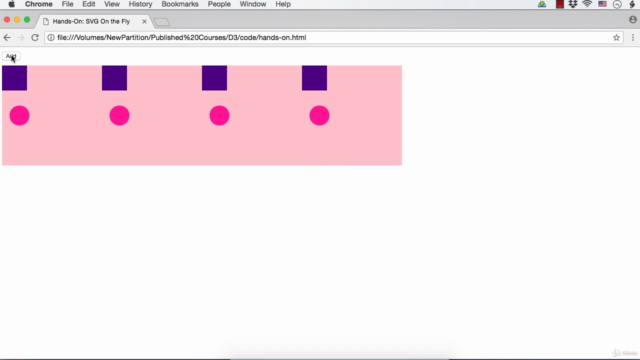Viewport: 640px width, 360px height.
Task: Click the battery charging icon in menu bar
Action: click(x=632, y=4)
